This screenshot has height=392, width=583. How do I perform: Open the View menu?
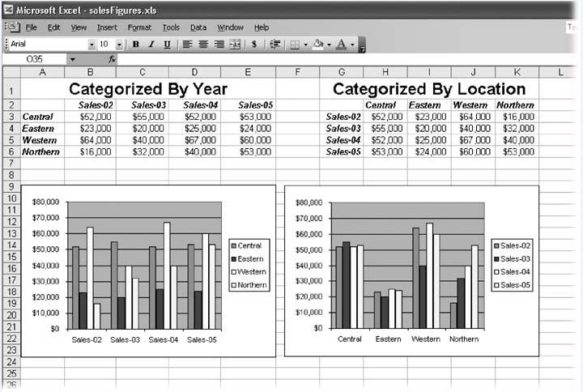pos(79,28)
